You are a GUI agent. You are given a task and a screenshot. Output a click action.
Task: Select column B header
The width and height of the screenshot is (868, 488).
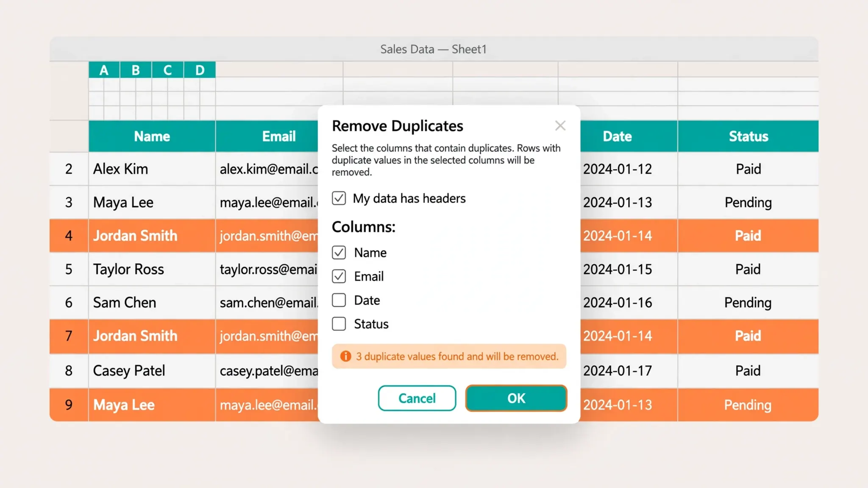pyautogui.click(x=136, y=70)
